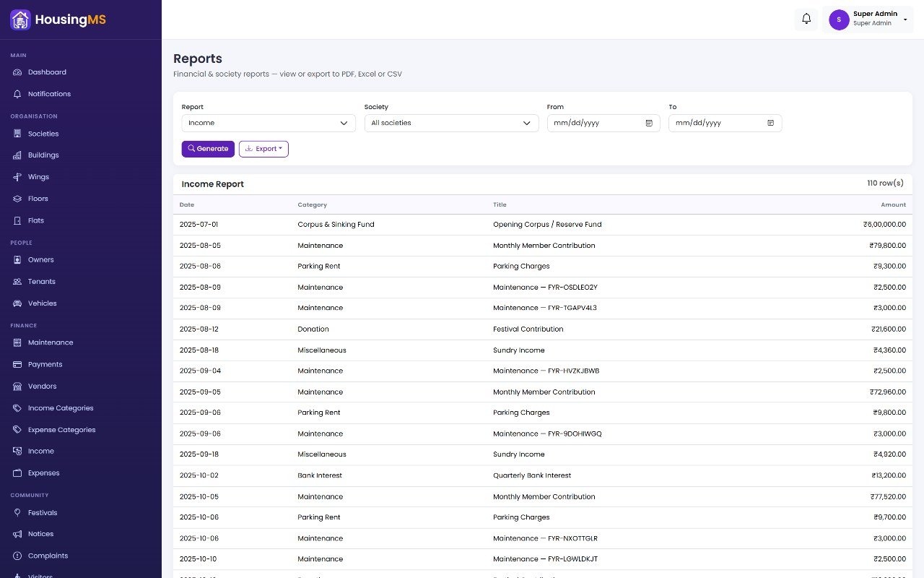Click Quarterly Bank Interest title

[532, 475]
